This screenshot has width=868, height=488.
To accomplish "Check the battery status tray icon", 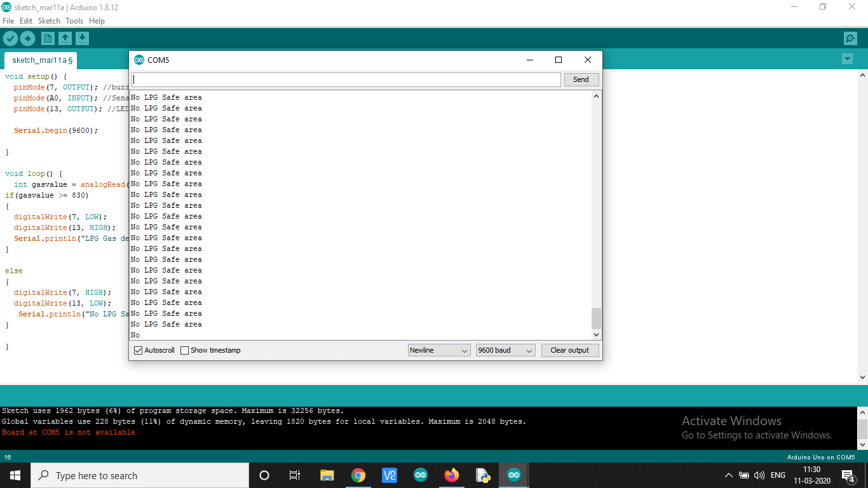I will (744, 475).
